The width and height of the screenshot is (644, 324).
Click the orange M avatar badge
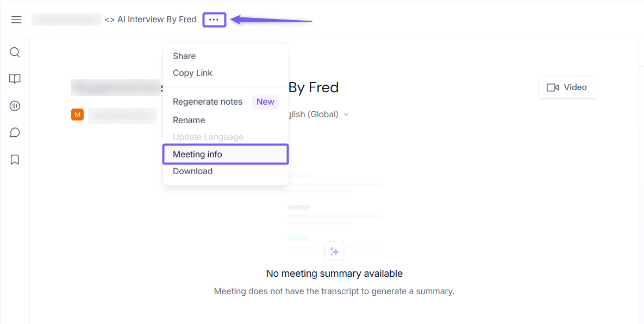point(77,115)
